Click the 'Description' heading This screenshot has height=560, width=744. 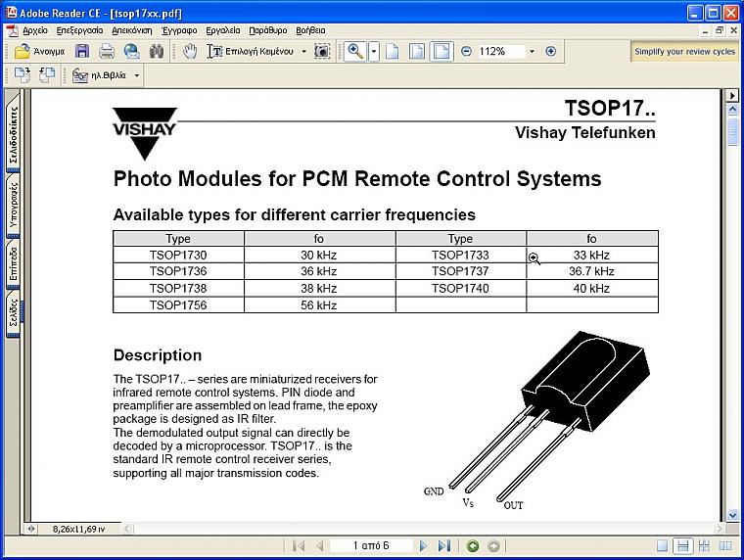tap(158, 355)
